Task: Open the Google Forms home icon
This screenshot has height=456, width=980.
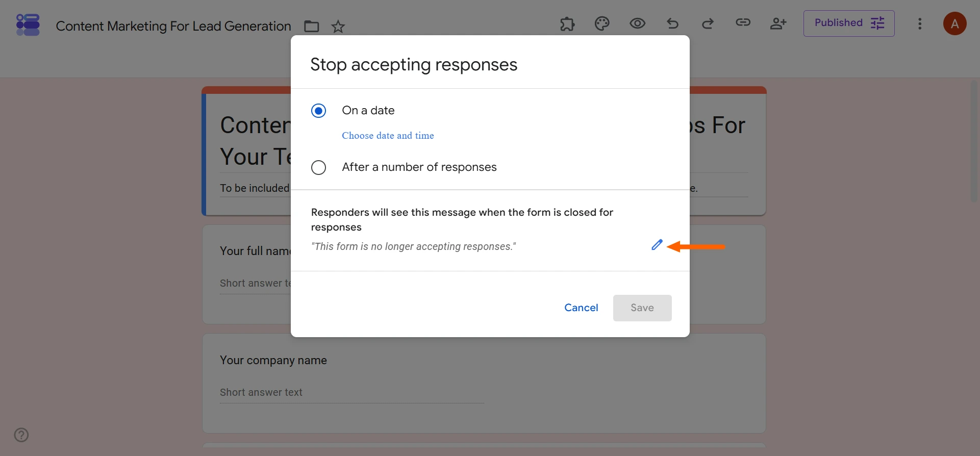Action: point(28,24)
